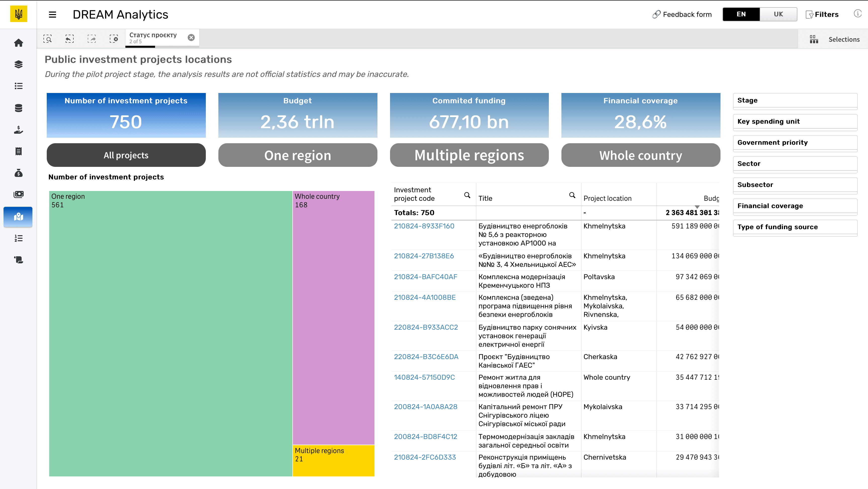Open project 210824-BAFC40AF link
Image resolution: width=868 pixels, height=489 pixels.
425,277
